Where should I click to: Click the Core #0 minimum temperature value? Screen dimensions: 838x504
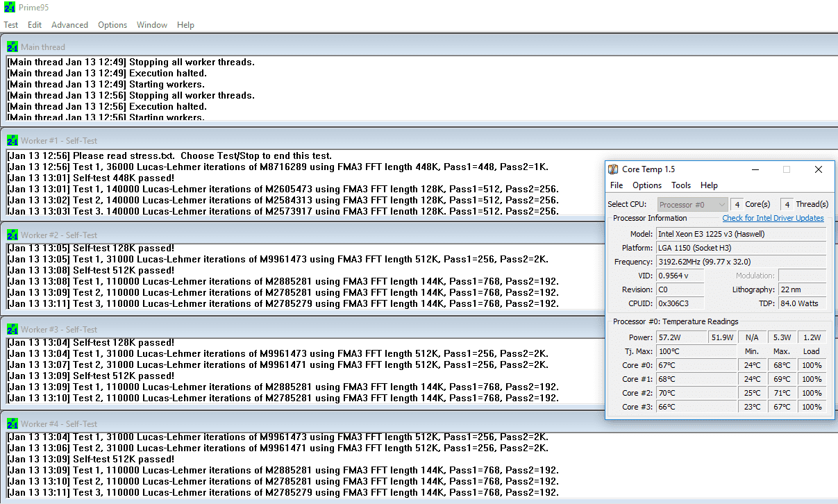752,365
